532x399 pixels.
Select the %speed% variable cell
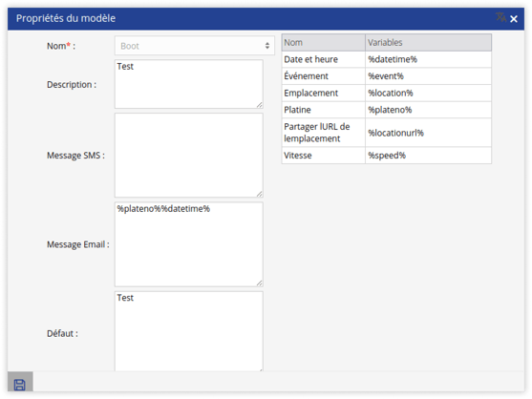[x=428, y=156]
